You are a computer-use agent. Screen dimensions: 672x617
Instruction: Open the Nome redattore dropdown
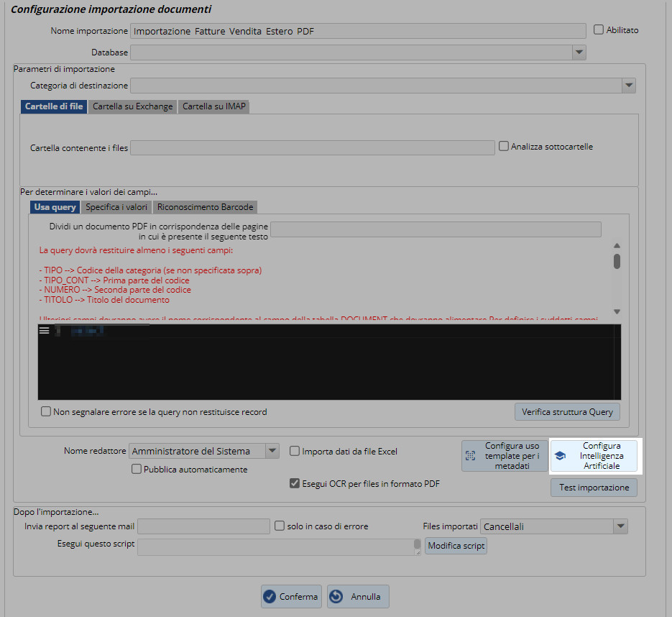[272, 451]
